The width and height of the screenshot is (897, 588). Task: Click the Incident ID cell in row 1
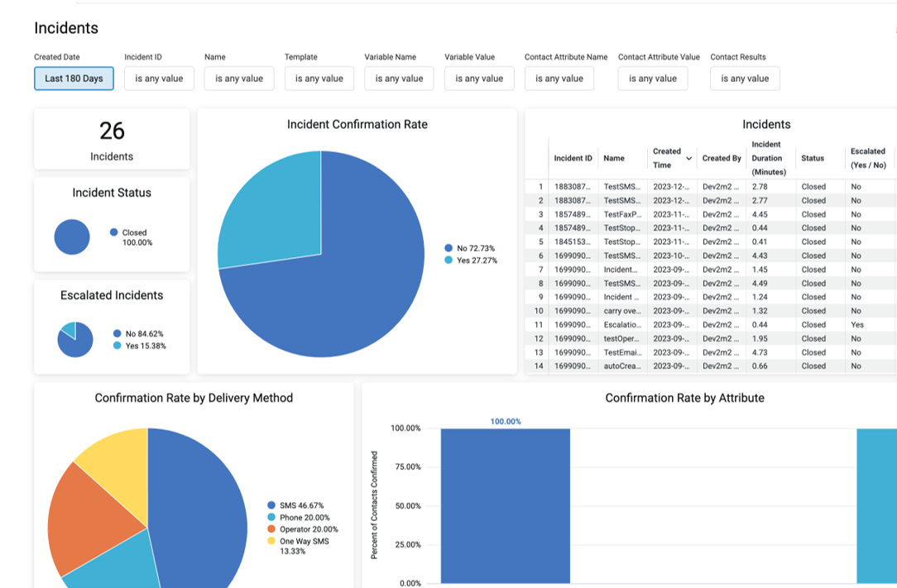[x=572, y=186]
